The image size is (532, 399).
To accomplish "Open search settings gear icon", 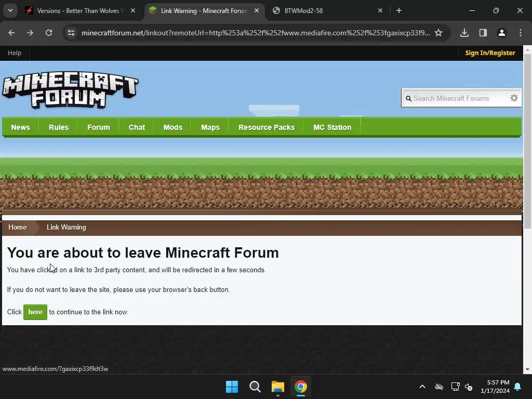I will 514,98.
